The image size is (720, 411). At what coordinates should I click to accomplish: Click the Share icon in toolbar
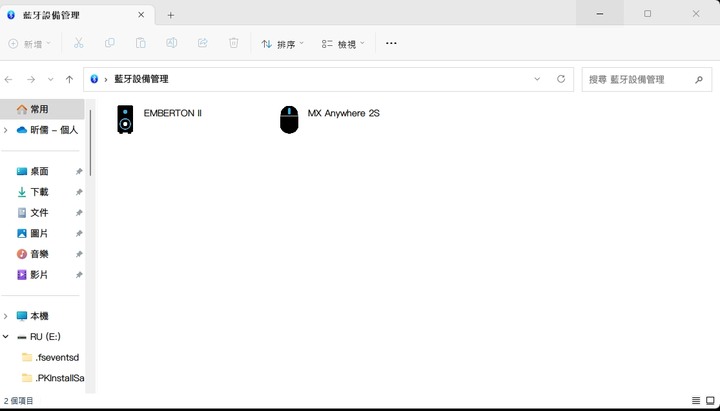coord(202,43)
